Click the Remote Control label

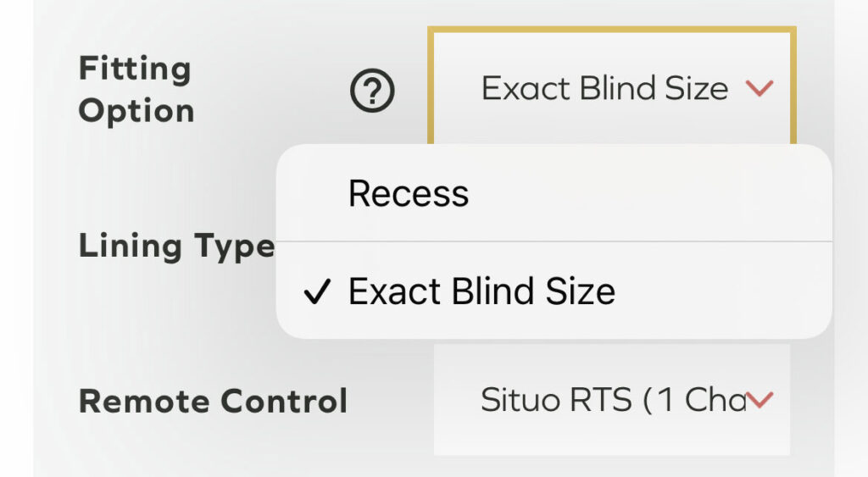point(213,400)
